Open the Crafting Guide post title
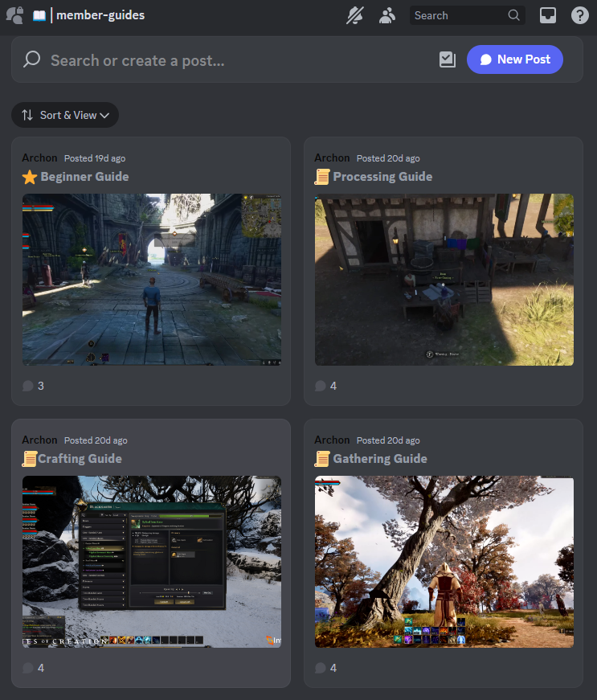The height and width of the screenshot is (700, 597). click(x=80, y=459)
